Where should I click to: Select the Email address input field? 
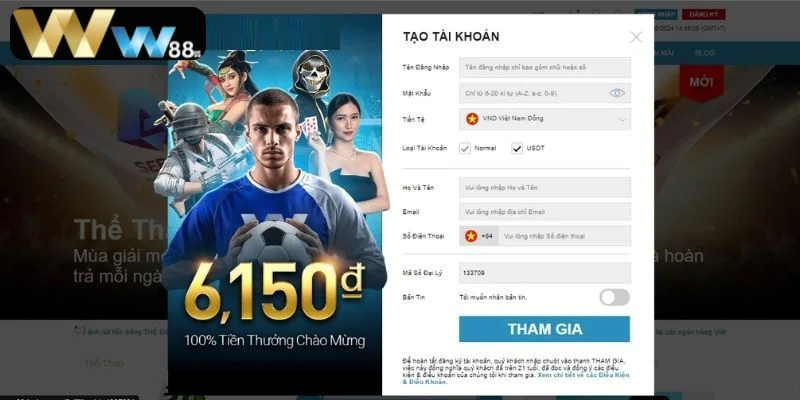(545, 212)
